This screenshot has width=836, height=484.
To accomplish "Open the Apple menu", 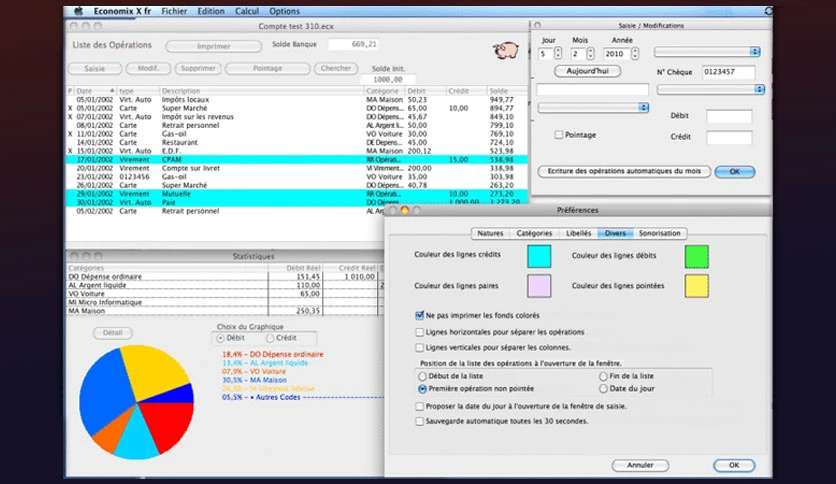I will [78, 11].
